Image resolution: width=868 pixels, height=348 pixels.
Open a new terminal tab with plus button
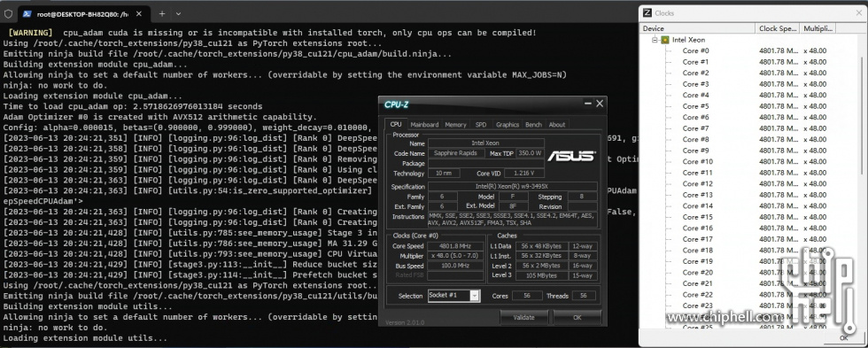pos(162,14)
